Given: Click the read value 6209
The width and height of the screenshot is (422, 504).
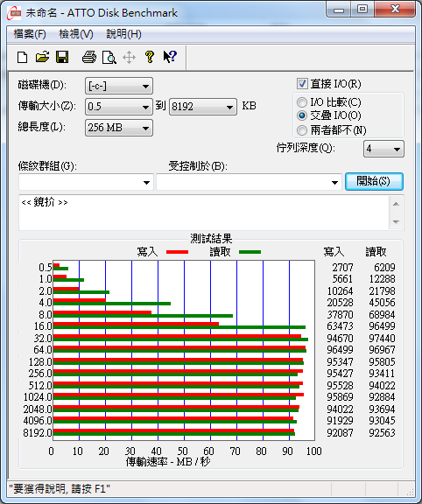Looking at the screenshot, I should pos(384,268).
